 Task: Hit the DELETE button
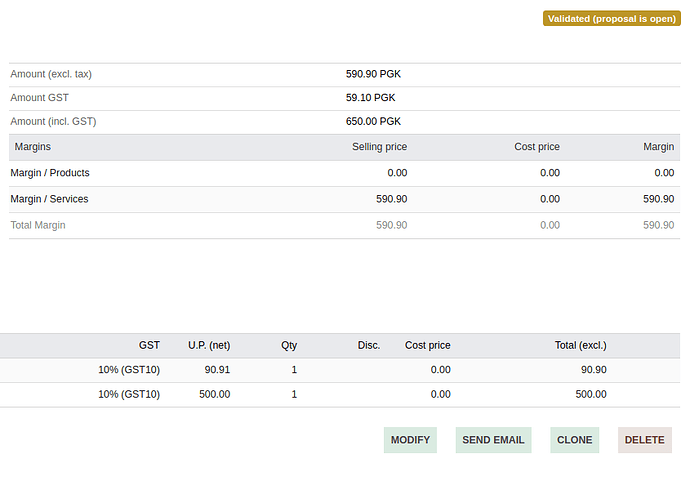644,440
